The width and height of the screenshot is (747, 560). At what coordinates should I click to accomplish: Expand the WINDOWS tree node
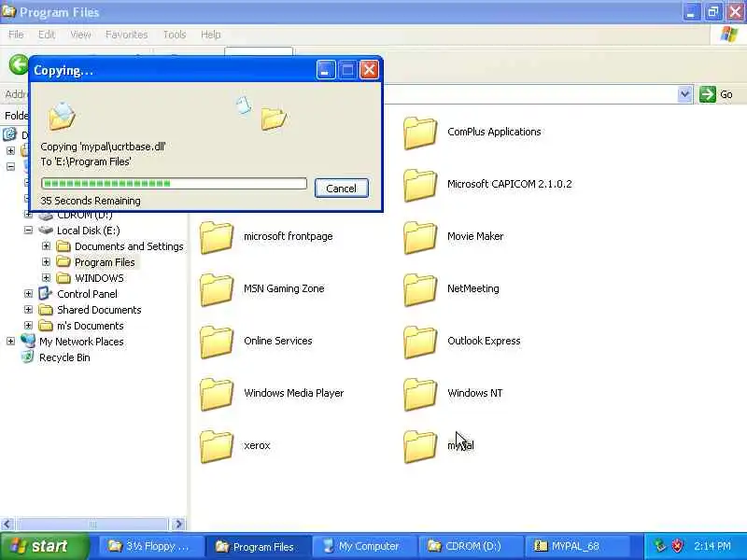pyautogui.click(x=46, y=277)
